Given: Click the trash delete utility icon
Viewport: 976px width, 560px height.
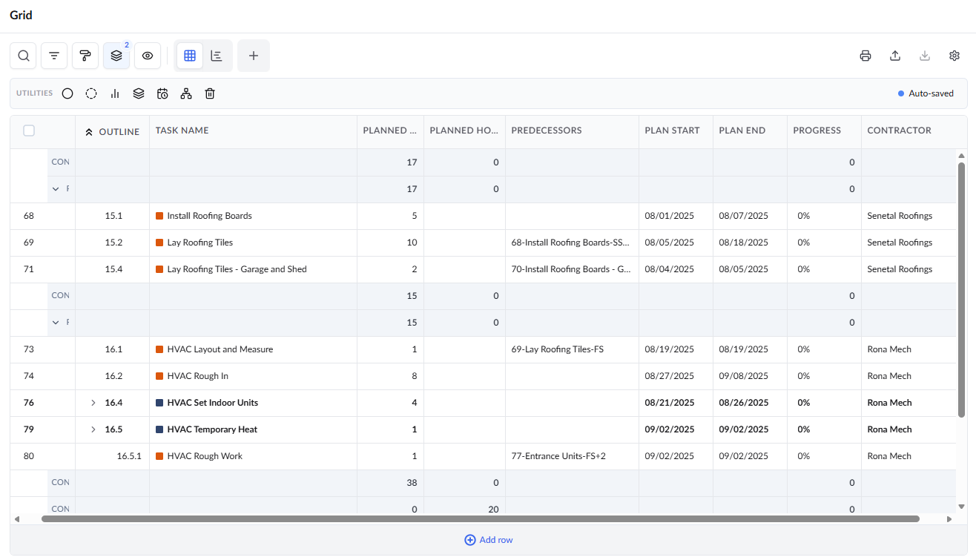Looking at the screenshot, I should (210, 93).
